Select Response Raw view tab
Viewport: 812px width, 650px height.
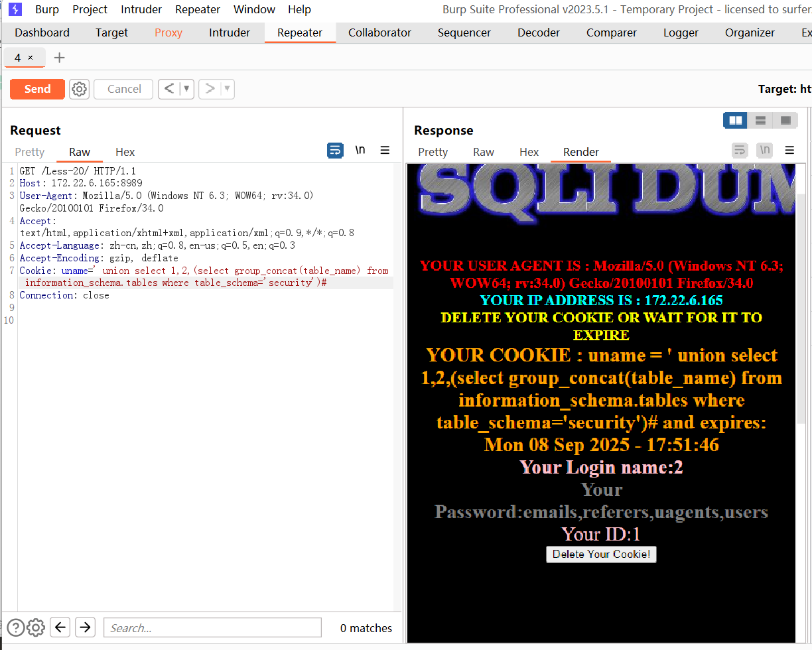click(x=484, y=152)
